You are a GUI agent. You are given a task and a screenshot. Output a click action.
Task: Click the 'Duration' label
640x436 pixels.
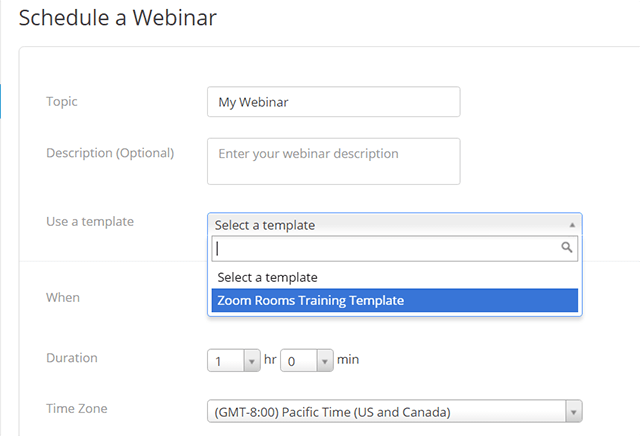(72, 357)
